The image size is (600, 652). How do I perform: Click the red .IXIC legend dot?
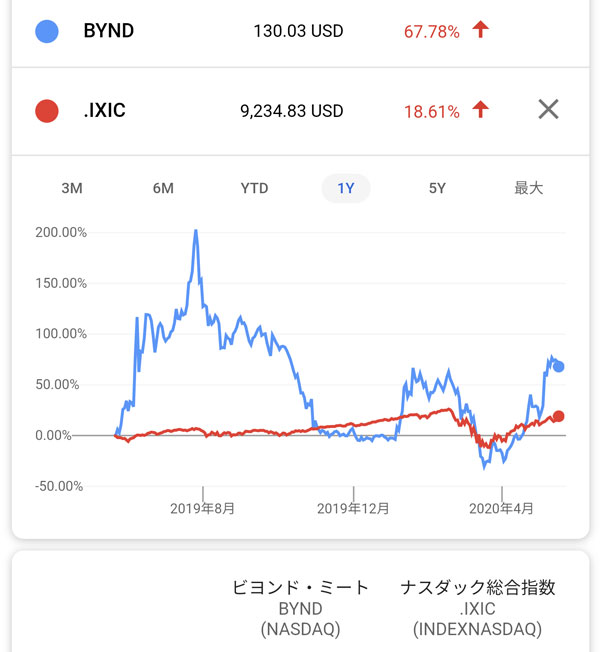pos(46,110)
